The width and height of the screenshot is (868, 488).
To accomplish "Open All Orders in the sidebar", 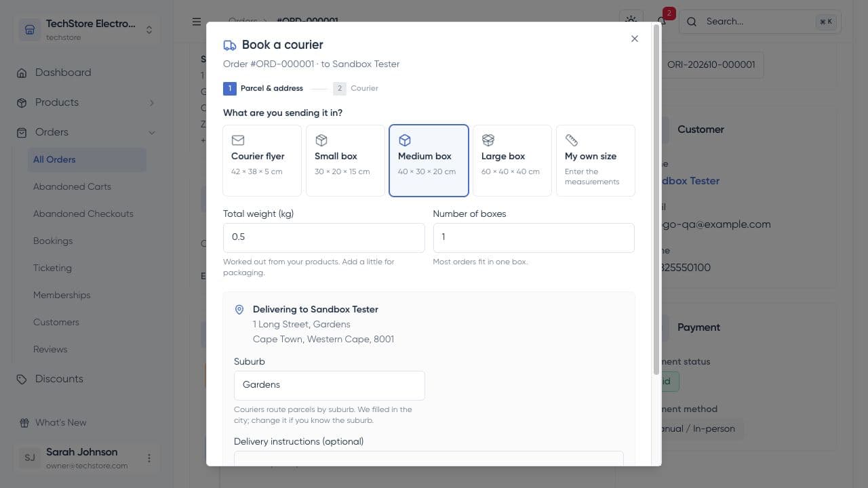I will pos(87,160).
